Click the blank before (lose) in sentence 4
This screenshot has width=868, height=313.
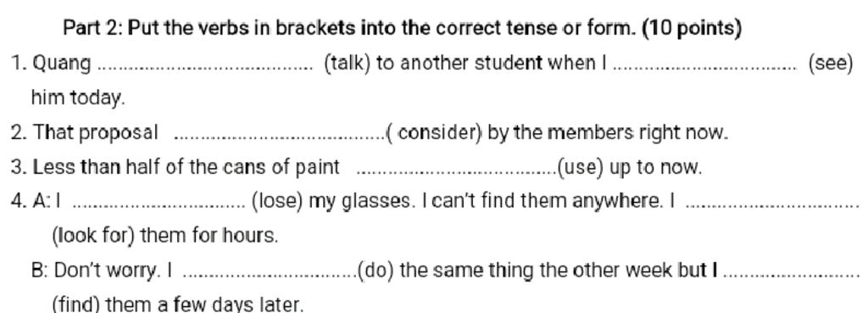159,206
